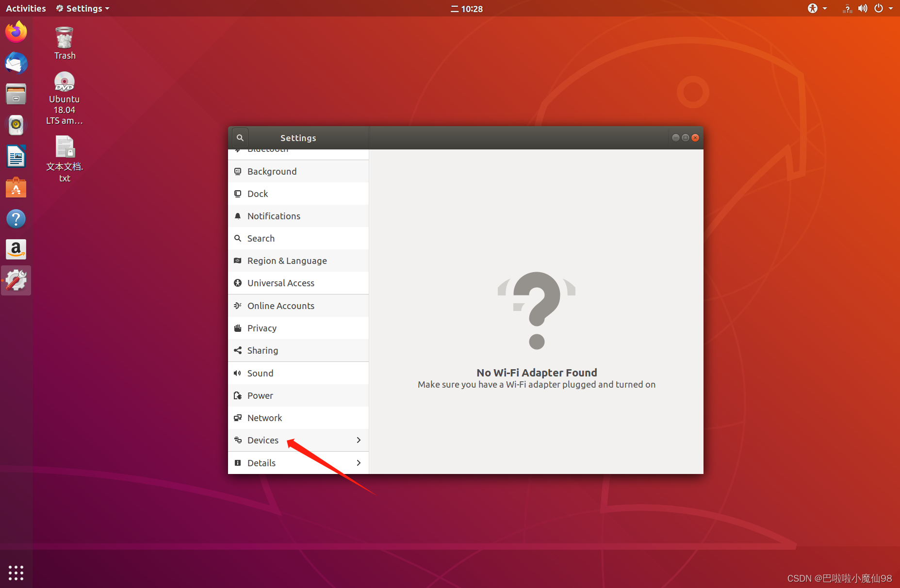Open the search in Settings header
Image resolution: width=900 pixels, height=588 pixels.
point(240,137)
